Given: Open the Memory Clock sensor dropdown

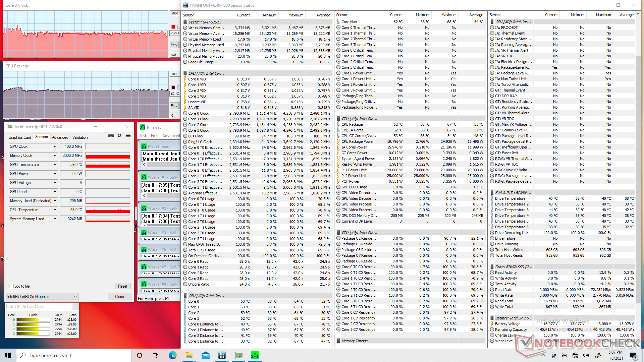Looking at the screenshot, I should (55, 156).
